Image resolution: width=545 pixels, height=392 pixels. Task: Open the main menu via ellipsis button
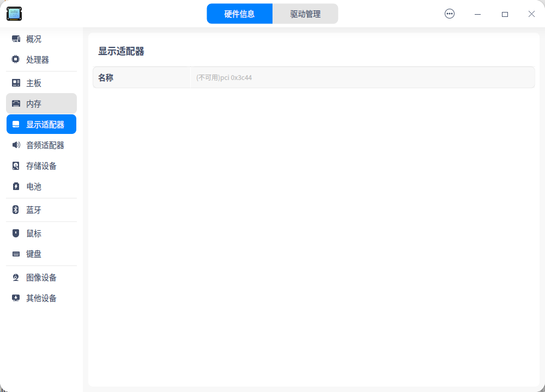click(450, 14)
